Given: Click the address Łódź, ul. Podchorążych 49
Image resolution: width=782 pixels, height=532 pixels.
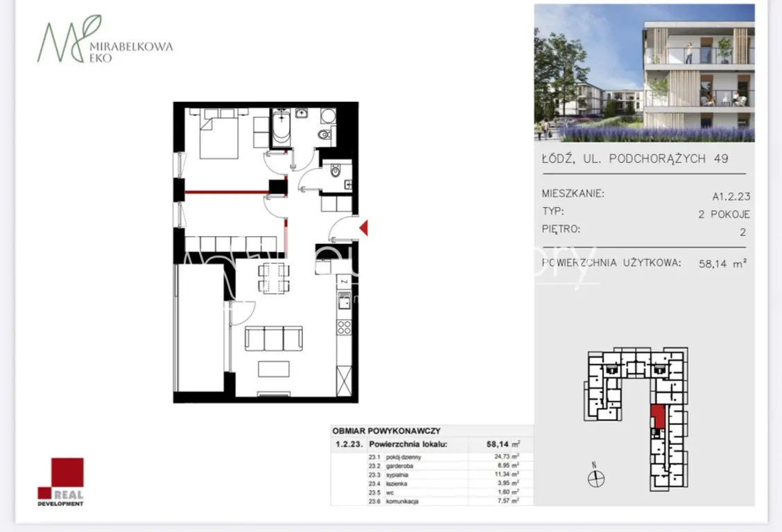Looking at the screenshot, I should [x=635, y=159].
